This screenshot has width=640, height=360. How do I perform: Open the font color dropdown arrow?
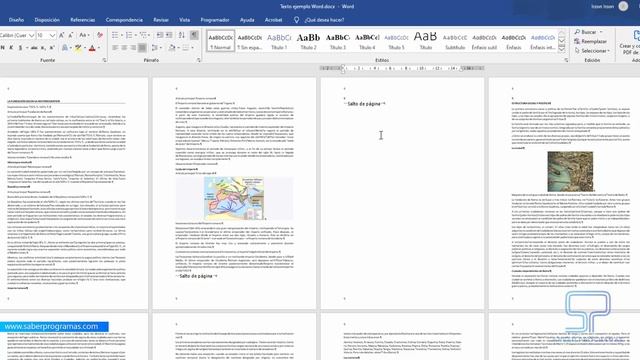99,48
